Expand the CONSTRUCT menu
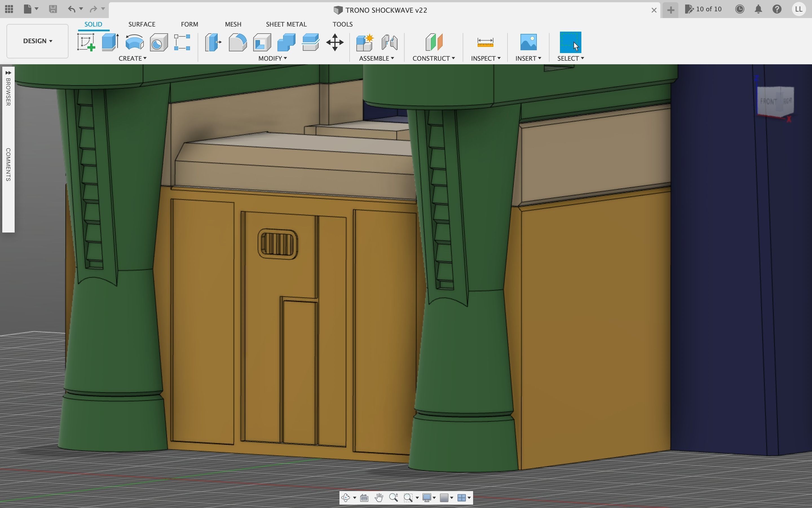Screen dimensions: 812x508 click(x=434, y=58)
